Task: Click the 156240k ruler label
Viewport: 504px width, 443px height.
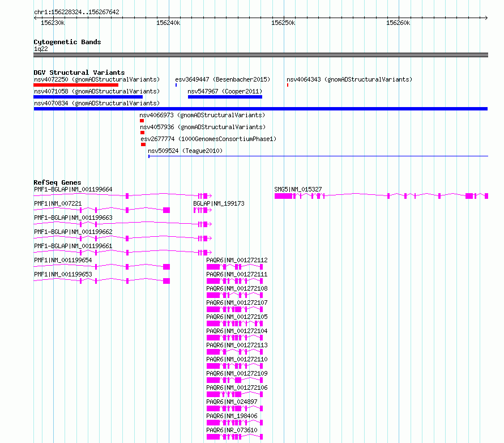Action: coord(168,23)
